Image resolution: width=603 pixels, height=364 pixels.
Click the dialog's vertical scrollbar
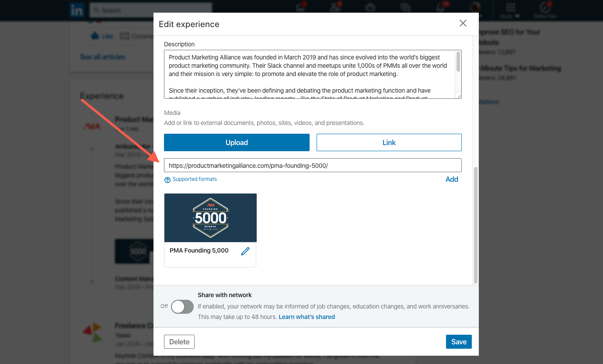pos(476,225)
